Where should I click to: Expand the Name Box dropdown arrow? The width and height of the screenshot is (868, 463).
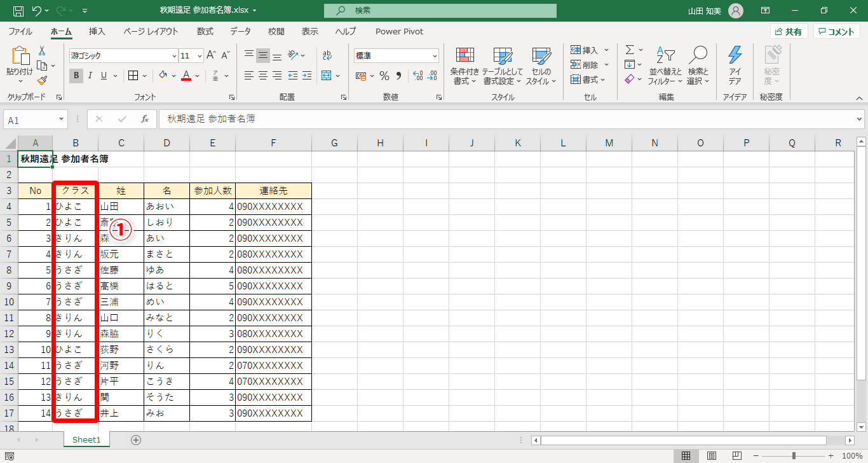[62, 119]
